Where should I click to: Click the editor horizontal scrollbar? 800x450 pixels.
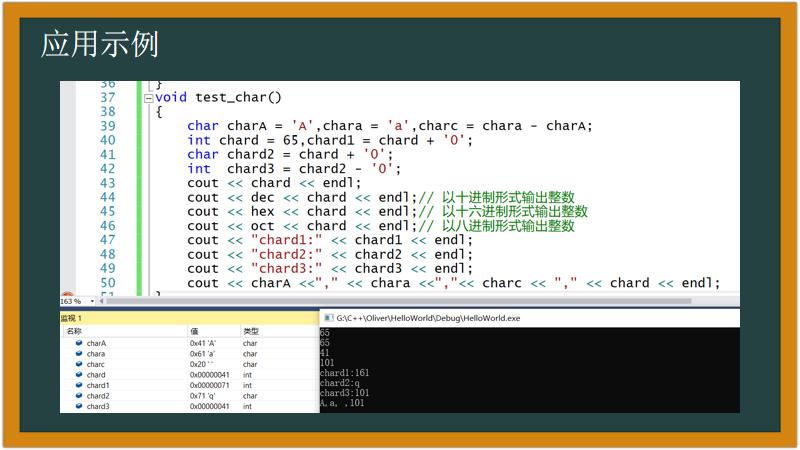coord(400,301)
